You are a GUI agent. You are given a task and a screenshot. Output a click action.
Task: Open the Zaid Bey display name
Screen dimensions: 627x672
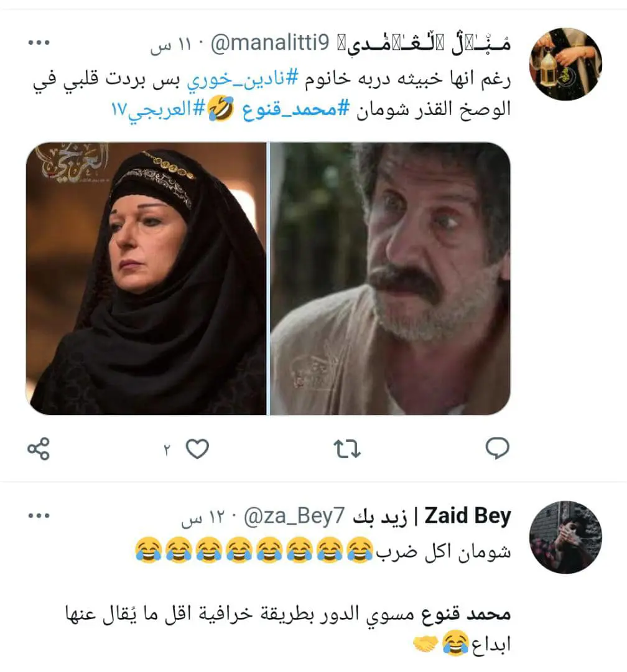[x=432, y=516]
